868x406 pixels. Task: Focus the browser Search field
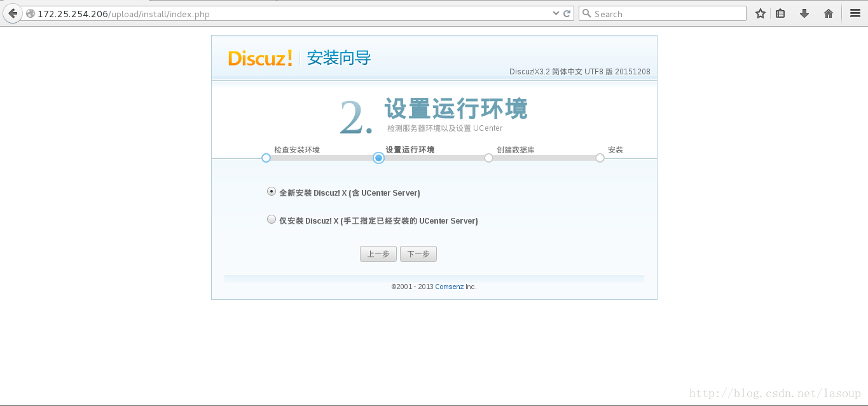click(x=662, y=13)
